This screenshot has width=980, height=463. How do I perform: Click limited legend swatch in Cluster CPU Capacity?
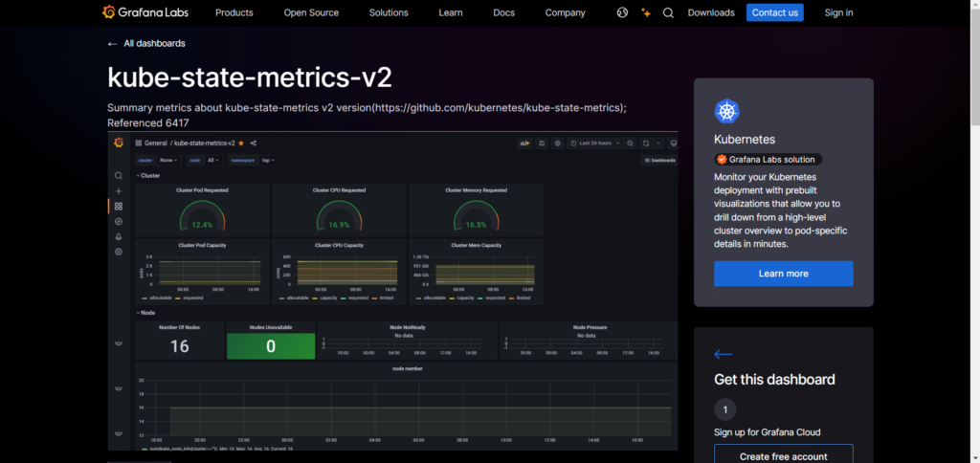(x=374, y=298)
